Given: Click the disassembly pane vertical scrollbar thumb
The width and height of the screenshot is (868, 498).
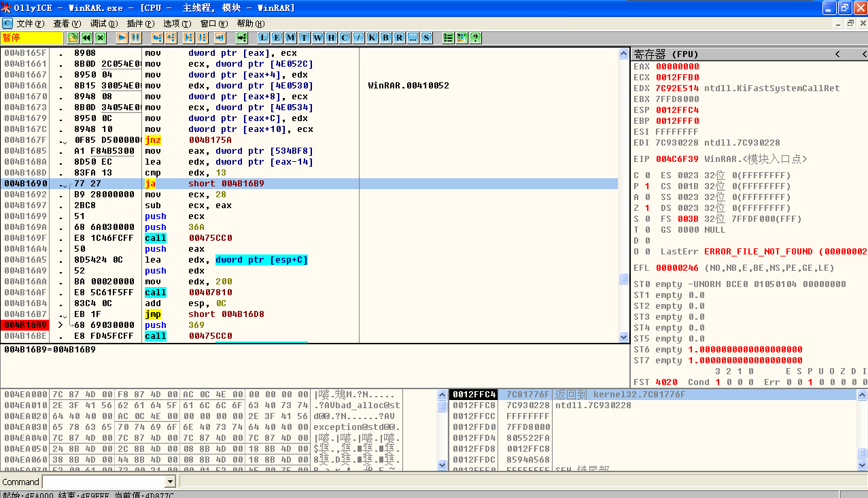Looking at the screenshot, I should pos(623,279).
